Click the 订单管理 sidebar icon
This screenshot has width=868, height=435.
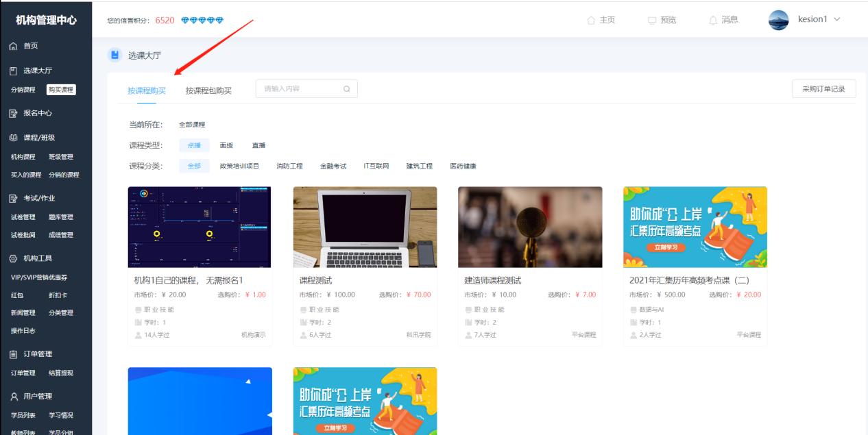(12, 353)
